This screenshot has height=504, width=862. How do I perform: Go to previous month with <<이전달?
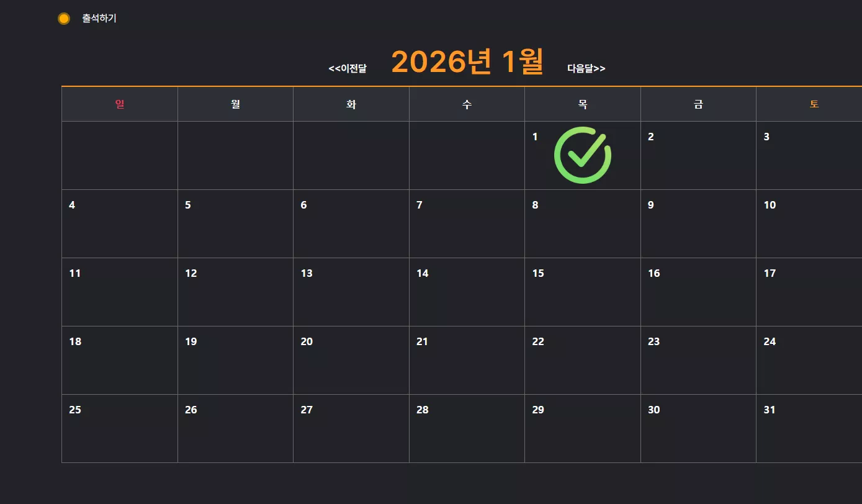(x=348, y=68)
